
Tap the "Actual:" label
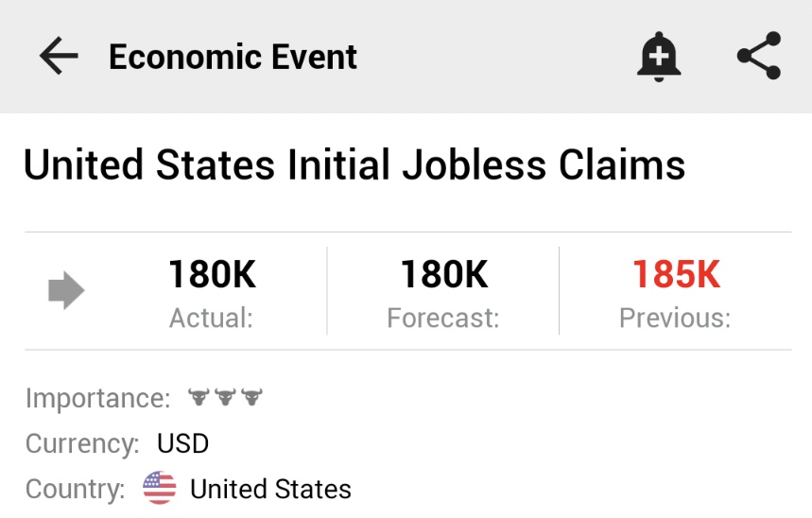[211, 319]
